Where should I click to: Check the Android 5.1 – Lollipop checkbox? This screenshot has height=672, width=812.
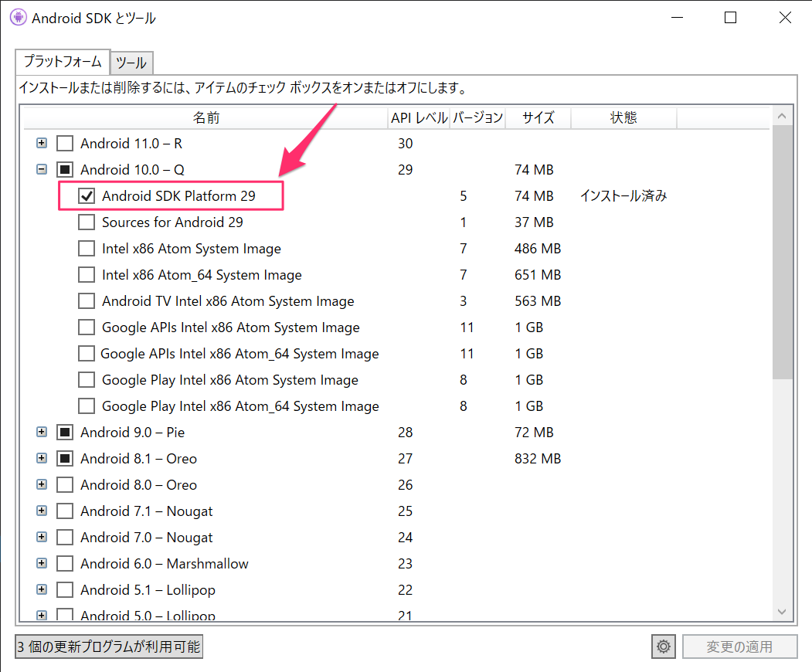pos(65,589)
